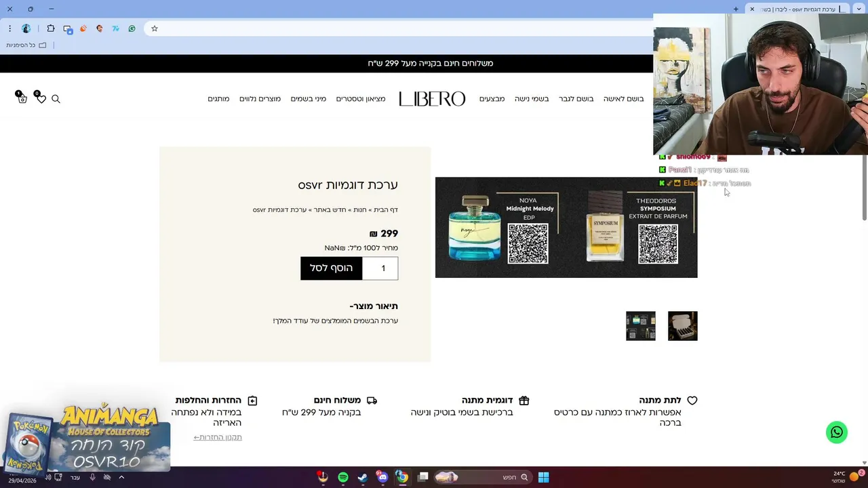This screenshot has width=868, height=488.
Task: Open Steam from the taskbar
Action: [x=363, y=477]
